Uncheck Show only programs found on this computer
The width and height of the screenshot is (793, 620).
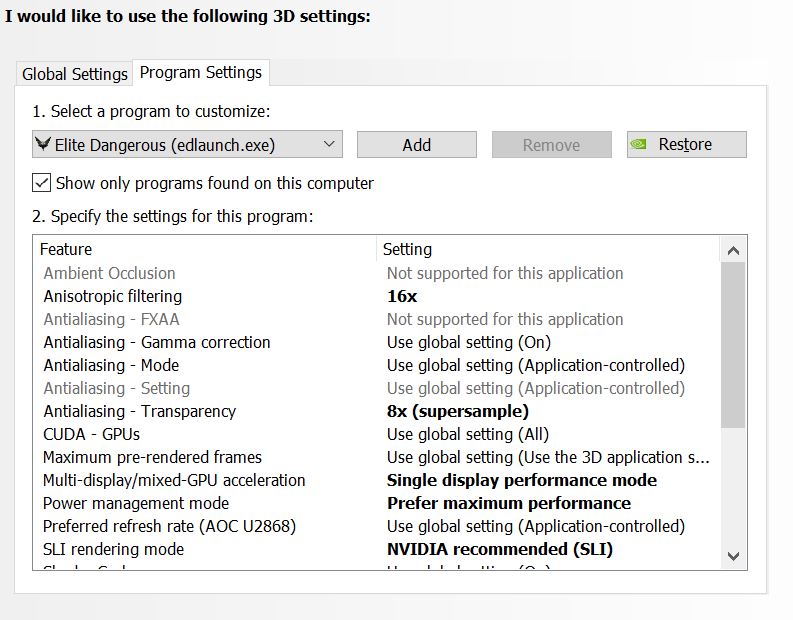41,183
